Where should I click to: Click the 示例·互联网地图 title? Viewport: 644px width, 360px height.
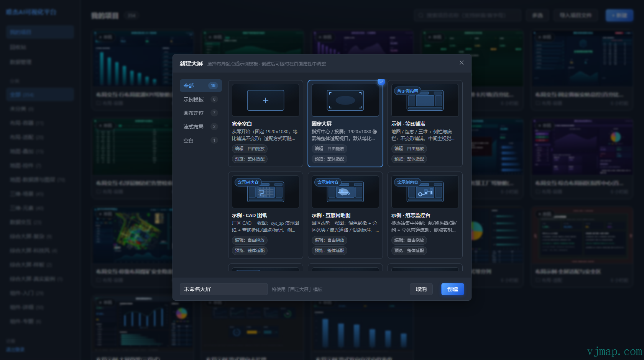[x=331, y=215]
